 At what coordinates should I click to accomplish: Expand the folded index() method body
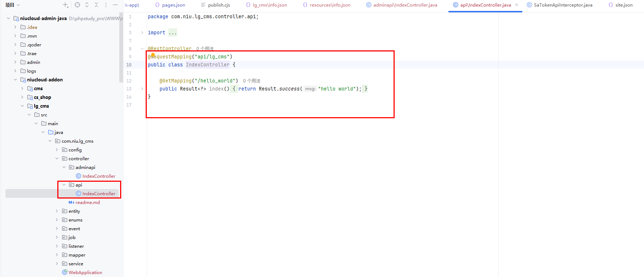[x=142, y=89]
